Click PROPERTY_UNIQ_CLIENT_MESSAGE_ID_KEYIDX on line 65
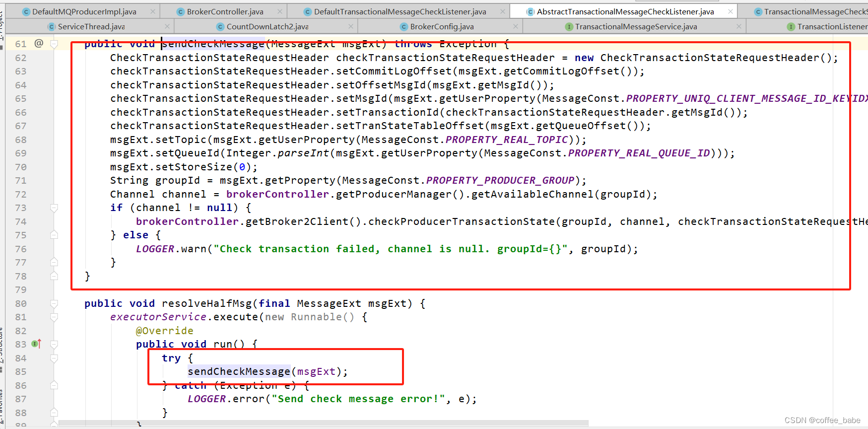Image resolution: width=868 pixels, height=429 pixels. [x=747, y=99]
